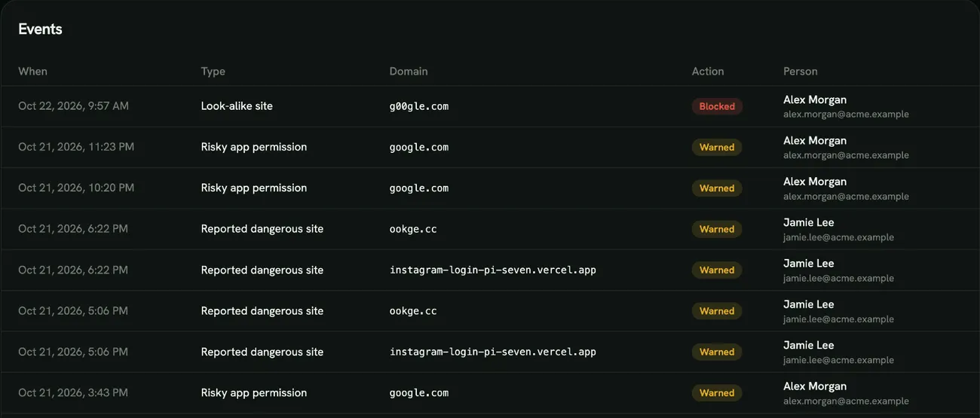Select Jamie Lee in the 6:22 PM instagram-login row
The width and height of the screenshot is (980, 418).
pos(809,263)
